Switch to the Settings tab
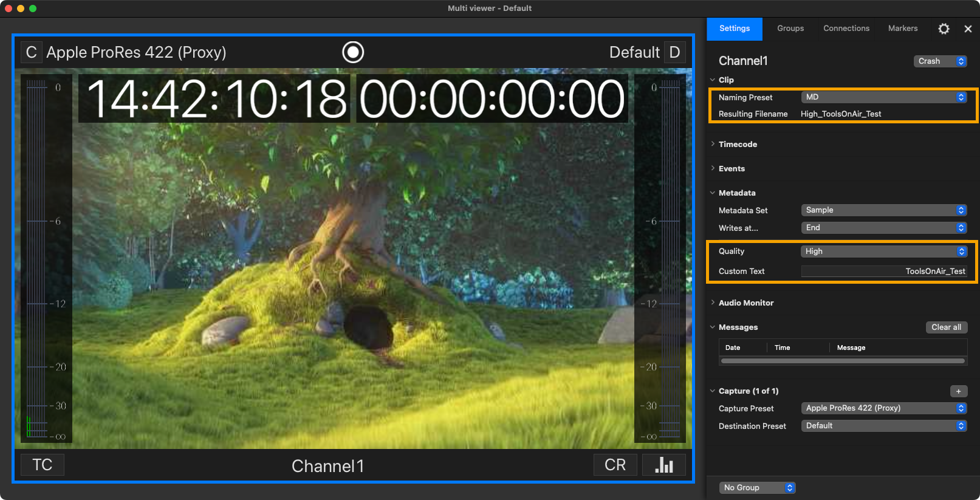 tap(735, 29)
